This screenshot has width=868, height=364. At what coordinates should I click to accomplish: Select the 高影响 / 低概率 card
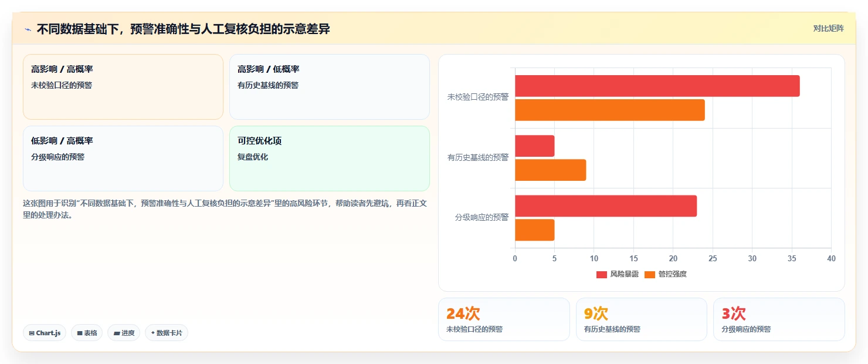tap(330, 87)
